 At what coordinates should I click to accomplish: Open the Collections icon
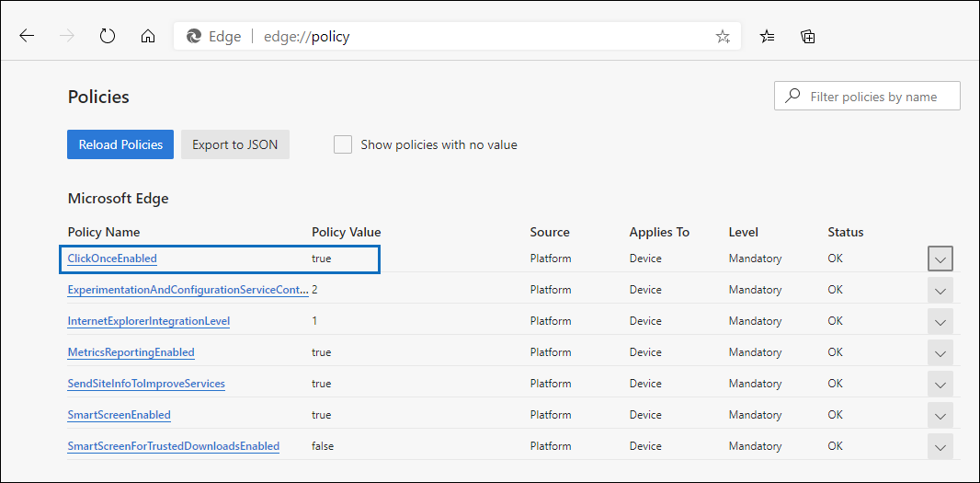(808, 36)
